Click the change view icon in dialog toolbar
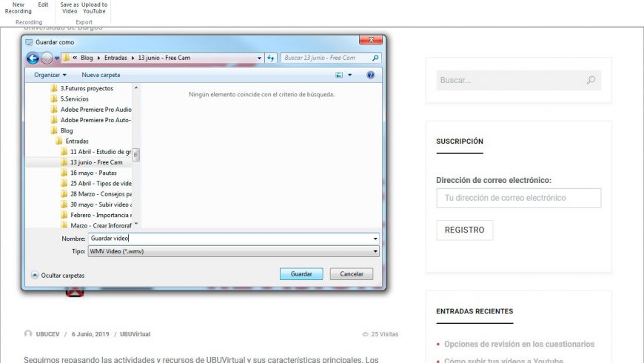The height and width of the screenshot is (363, 644). click(x=339, y=75)
